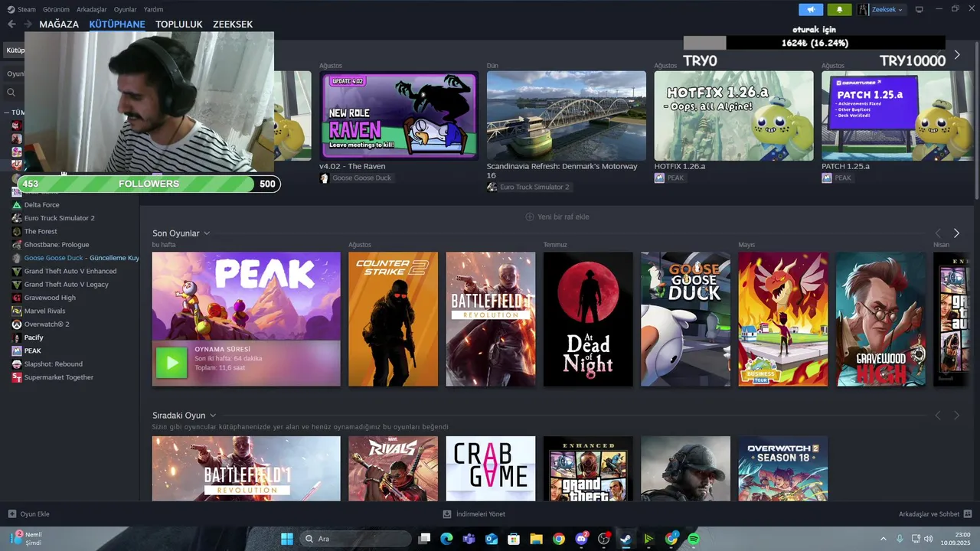This screenshot has width=980, height=551.
Task: Select The Forest in the games list
Action: [41, 231]
